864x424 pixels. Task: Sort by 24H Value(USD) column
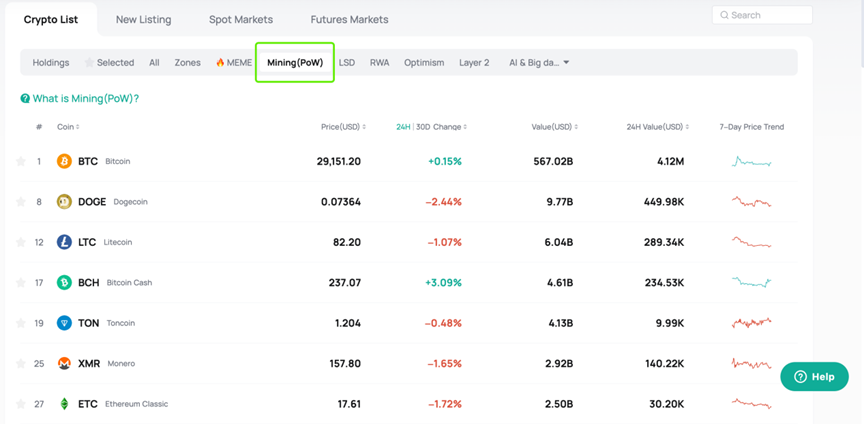tap(657, 127)
